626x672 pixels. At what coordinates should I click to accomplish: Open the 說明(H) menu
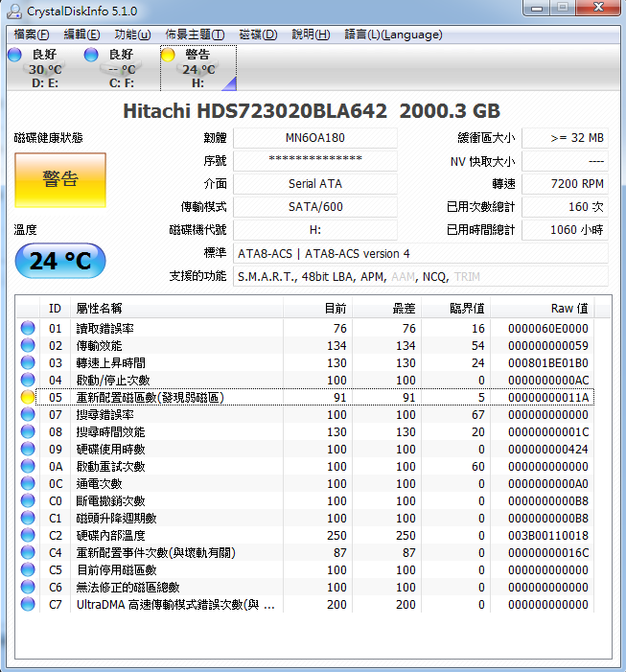[311, 35]
